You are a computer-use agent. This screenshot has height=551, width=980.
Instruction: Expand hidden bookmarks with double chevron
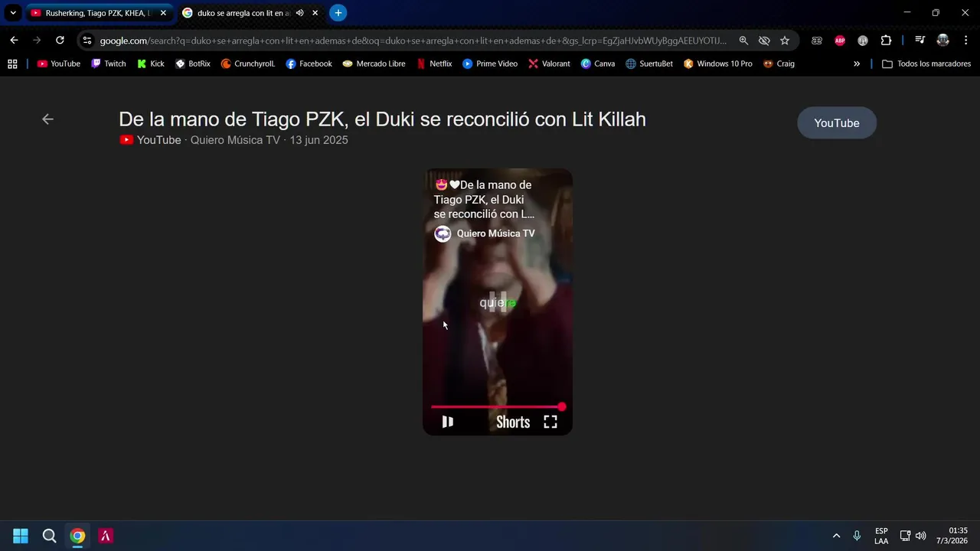[x=857, y=64]
